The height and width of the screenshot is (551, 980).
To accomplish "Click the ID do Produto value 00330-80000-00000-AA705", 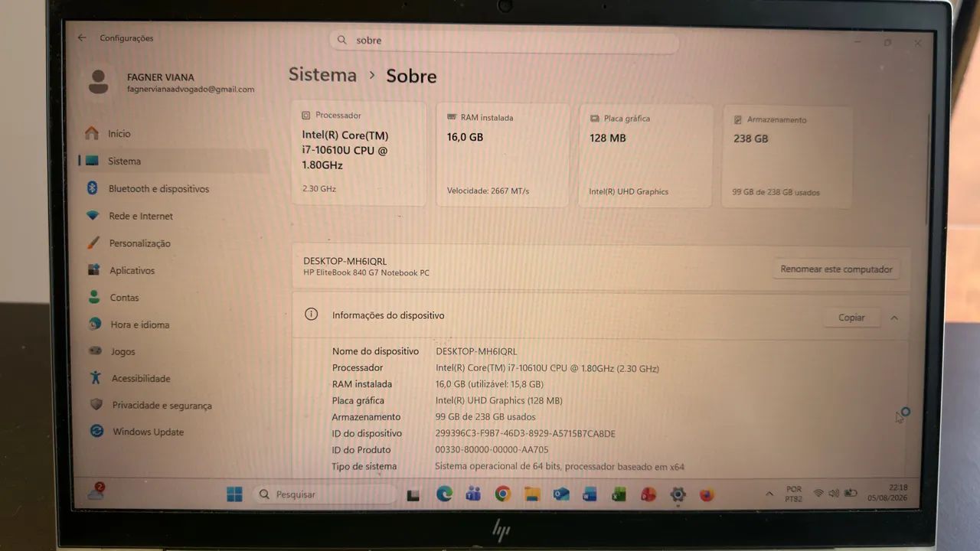I will pyautogui.click(x=492, y=450).
